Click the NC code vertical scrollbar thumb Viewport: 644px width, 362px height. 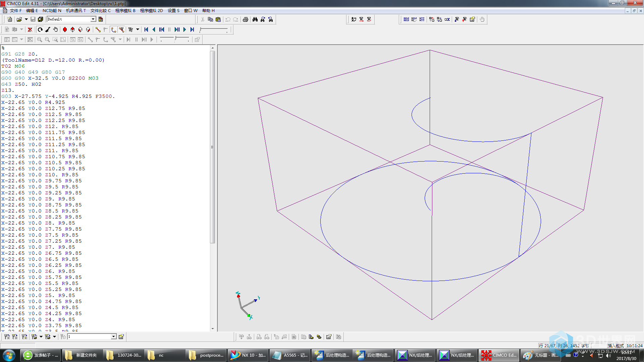212,147
